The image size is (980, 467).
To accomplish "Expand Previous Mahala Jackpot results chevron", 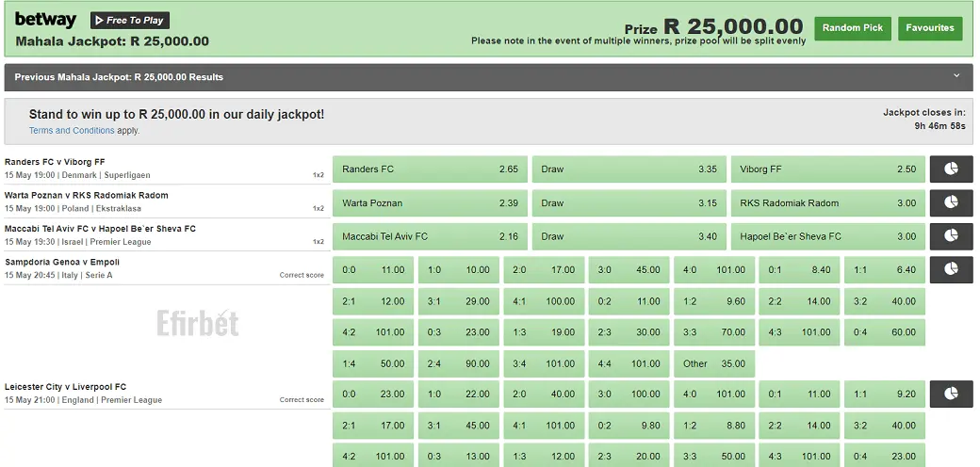I will pyautogui.click(x=956, y=76).
